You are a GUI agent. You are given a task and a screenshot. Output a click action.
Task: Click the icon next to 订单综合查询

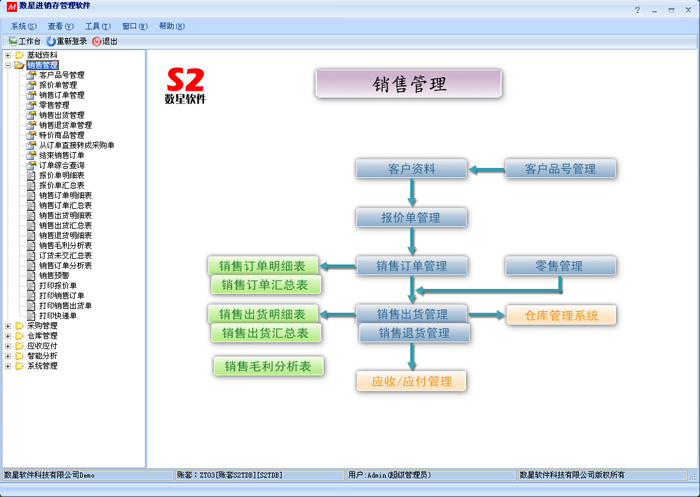(31, 165)
